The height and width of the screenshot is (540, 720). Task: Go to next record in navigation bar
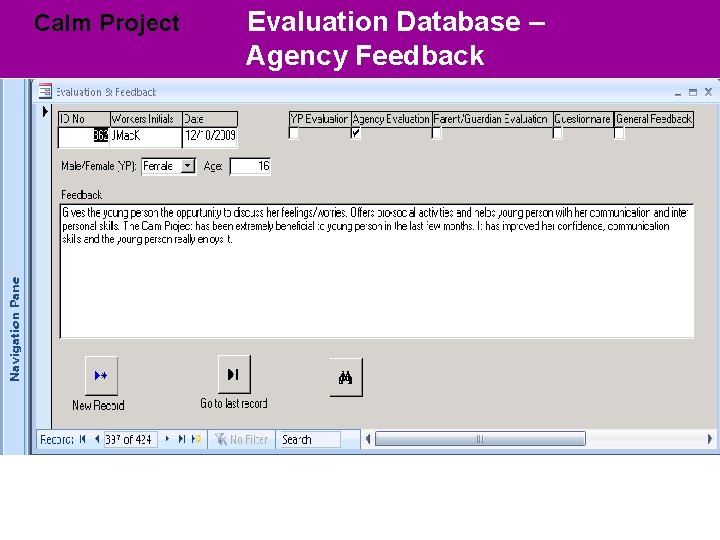pos(167,439)
